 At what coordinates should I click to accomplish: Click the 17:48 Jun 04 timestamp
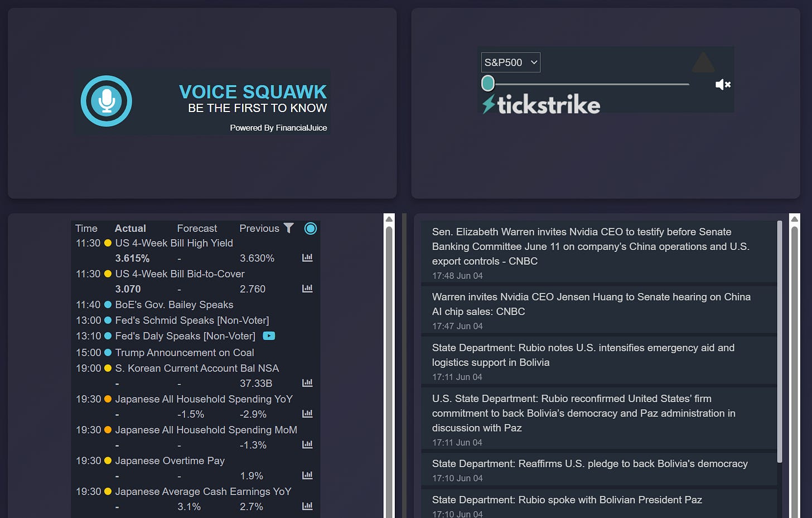coord(457,275)
